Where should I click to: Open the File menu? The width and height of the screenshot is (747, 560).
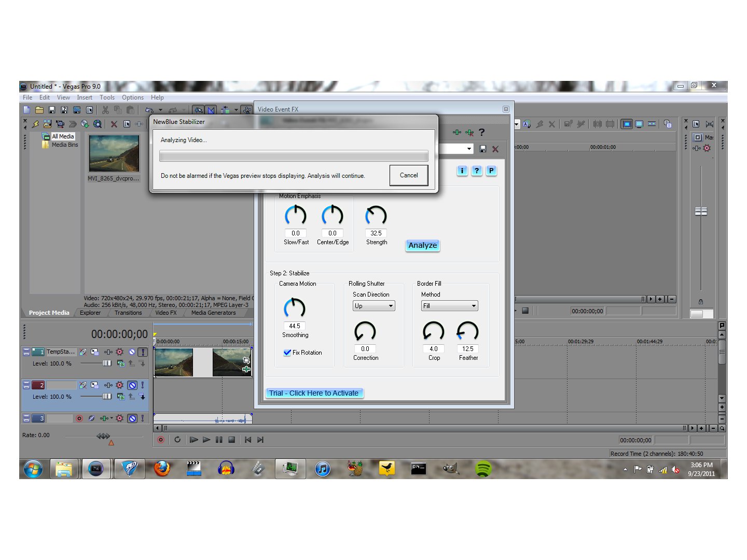click(27, 97)
